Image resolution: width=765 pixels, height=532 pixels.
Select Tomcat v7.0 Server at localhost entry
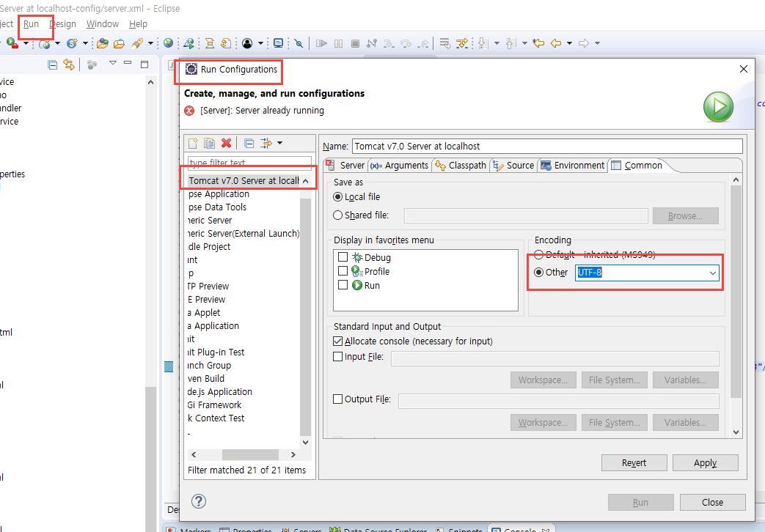[x=244, y=181]
